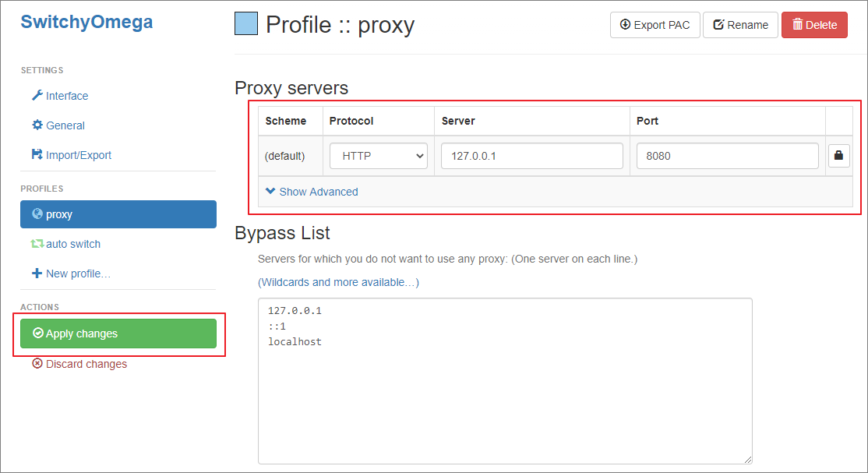Expand Show Advanced options
Image resolution: width=868 pixels, height=473 pixels.
(x=312, y=192)
